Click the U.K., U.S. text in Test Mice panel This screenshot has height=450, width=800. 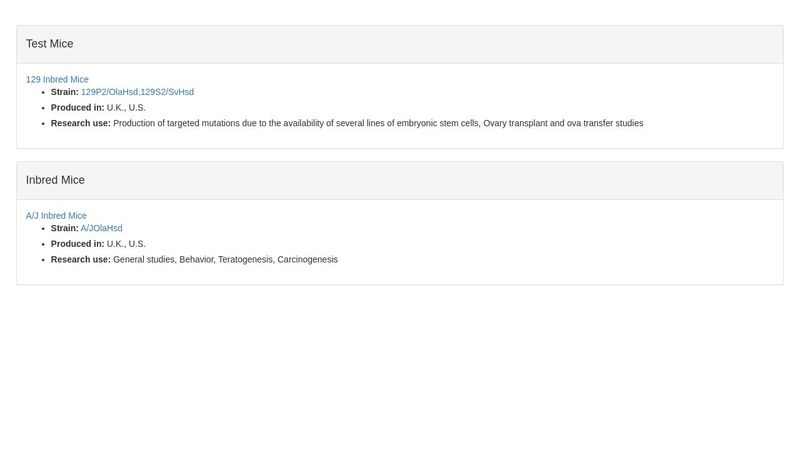click(x=126, y=108)
